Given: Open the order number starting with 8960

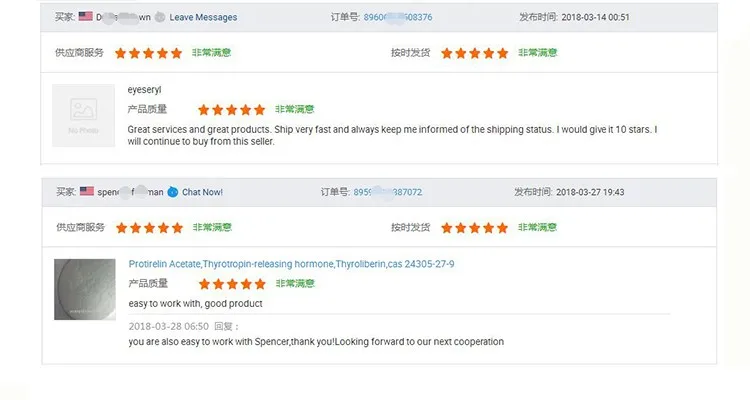Looking at the screenshot, I should [397, 17].
